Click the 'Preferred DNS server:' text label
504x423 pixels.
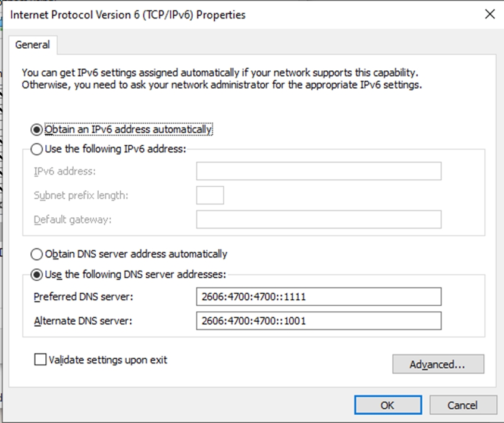83,296
